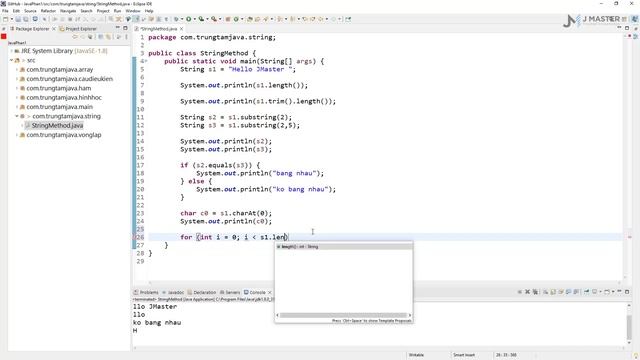The height and width of the screenshot is (360, 640).
Task: Select com.trungtamjava.caudieukien package
Action: click(69, 79)
